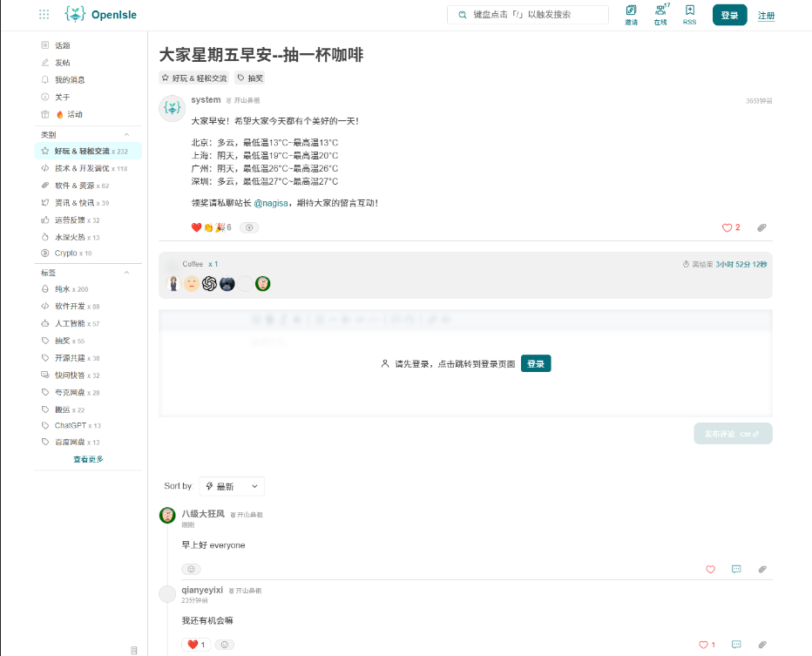Image resolution: width=812 pixels, height=656 pixels.
Task: Filter by the open-source tag x 38
Action: coord(88,358)
